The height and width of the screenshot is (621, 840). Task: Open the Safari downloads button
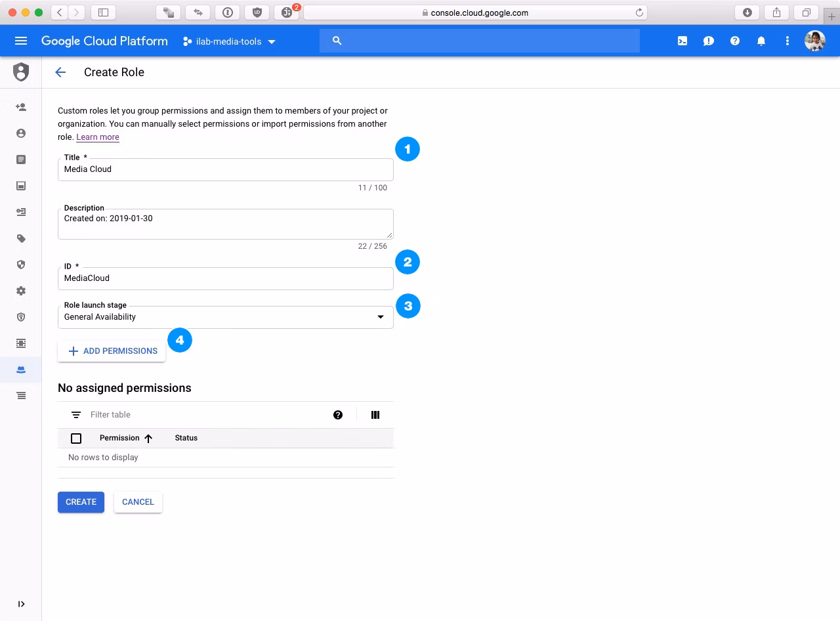click(747, 12)
